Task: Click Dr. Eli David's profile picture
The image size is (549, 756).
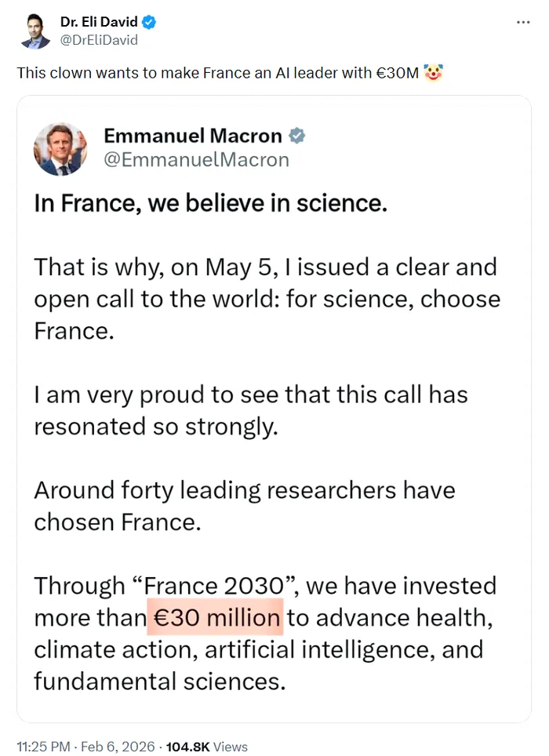Action: (x=31, y=31)
